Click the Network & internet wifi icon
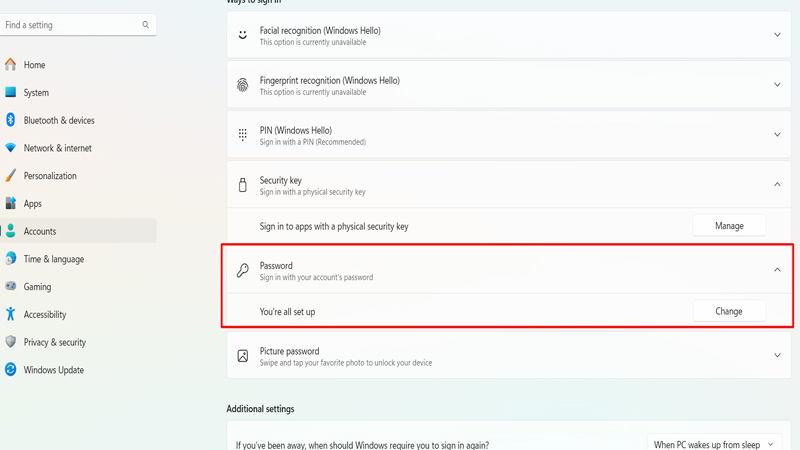800x450 pixels. click(11, 148)
